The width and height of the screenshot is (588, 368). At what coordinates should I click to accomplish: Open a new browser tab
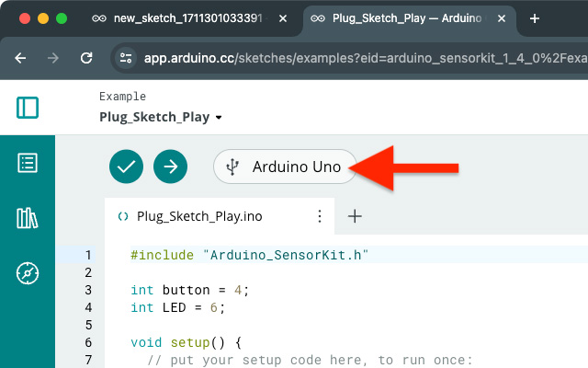[x=535, y=18]
